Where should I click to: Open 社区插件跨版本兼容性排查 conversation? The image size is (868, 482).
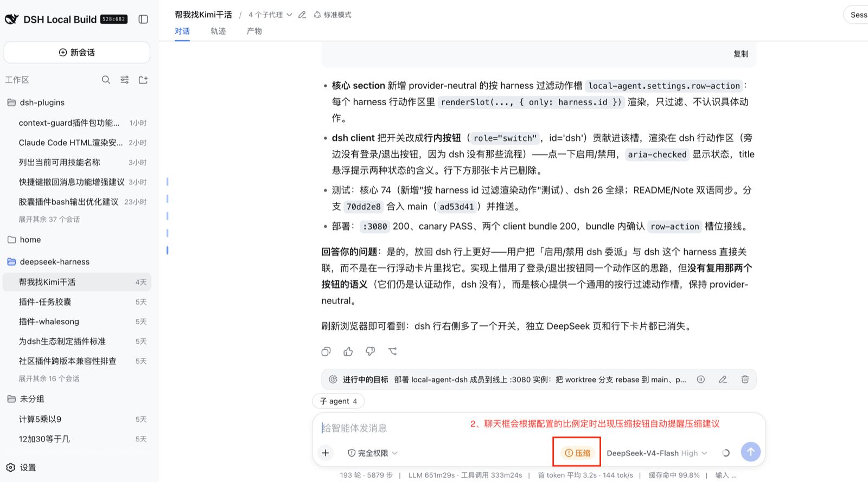[77, 361]
